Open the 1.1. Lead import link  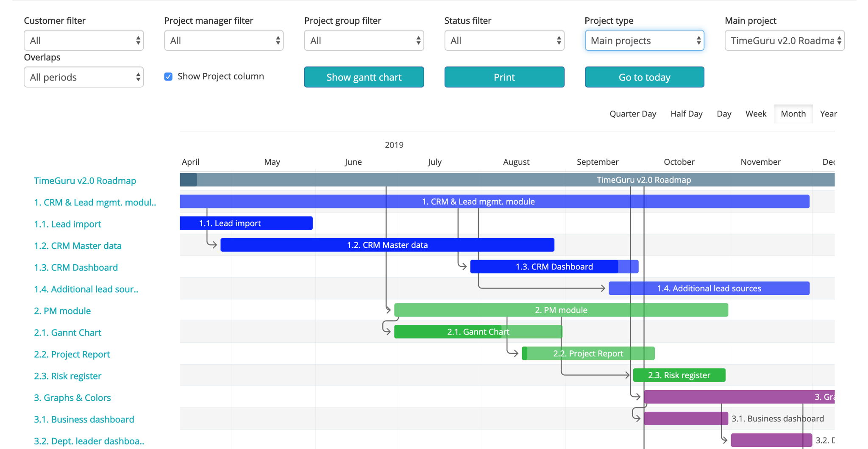tap(67, 224)
